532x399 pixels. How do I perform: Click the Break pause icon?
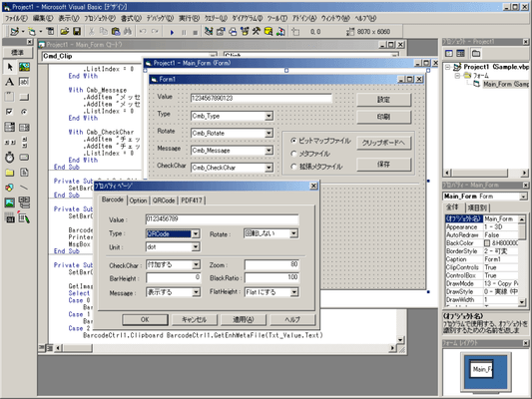184,32
